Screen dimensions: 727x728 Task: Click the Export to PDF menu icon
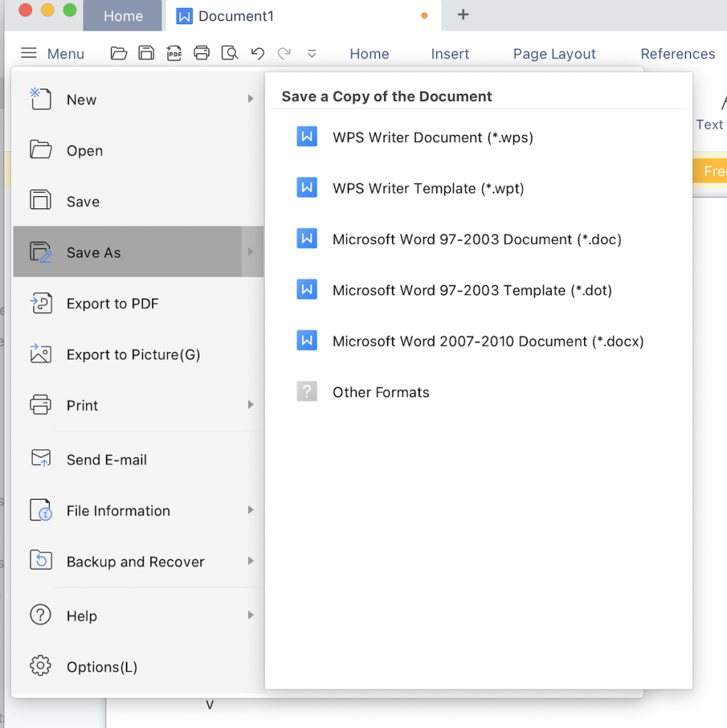pyautogui.click(x=41, y=303)
